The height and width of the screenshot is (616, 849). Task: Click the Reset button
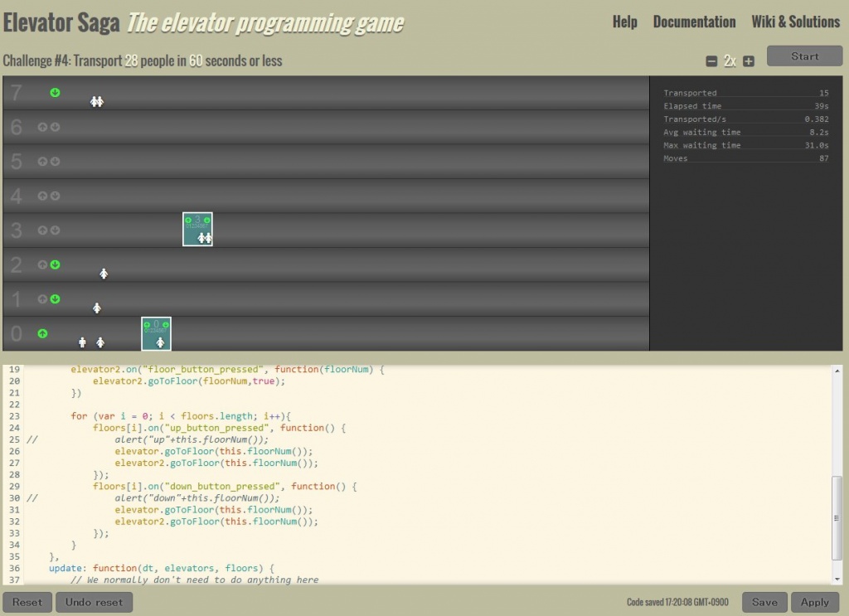(x=27, y=602)
